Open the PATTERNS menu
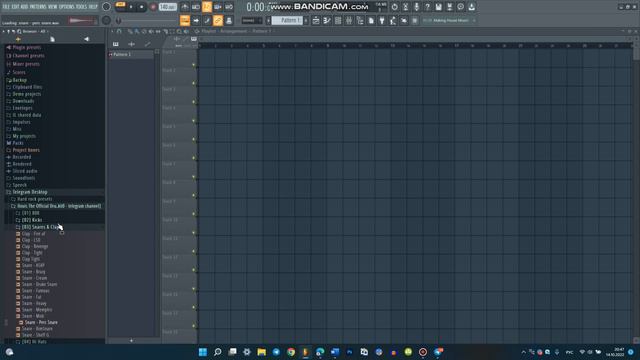 37,7
